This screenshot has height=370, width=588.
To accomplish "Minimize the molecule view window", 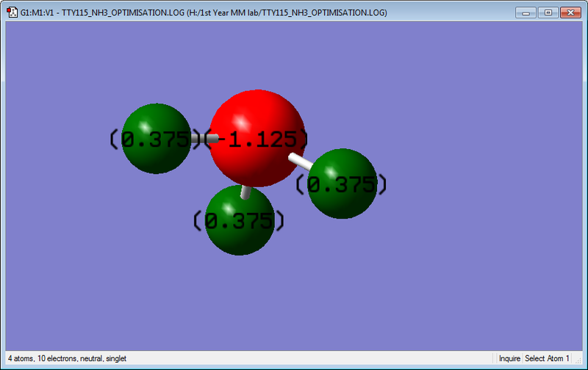I will (526, 12).
